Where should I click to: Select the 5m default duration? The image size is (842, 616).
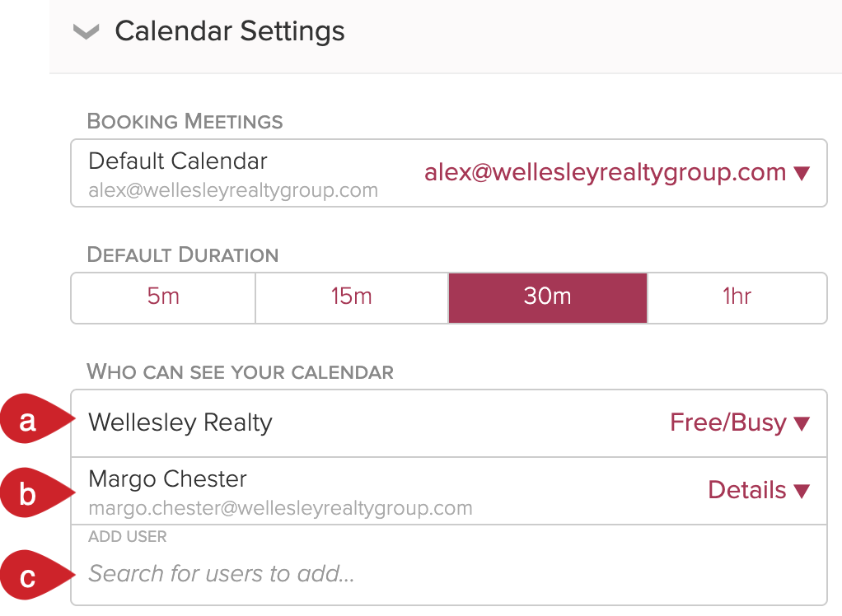[x=163, y=298]
